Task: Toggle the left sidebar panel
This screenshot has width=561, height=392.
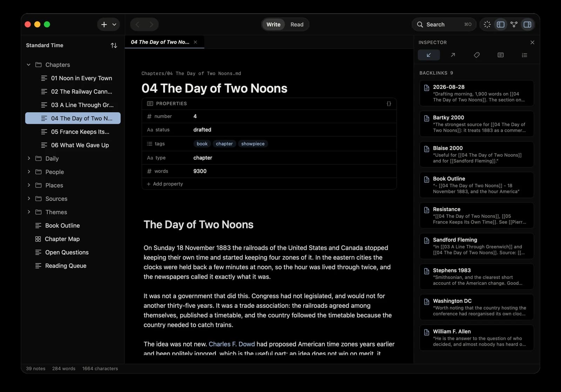Action: click(x=501, y=25)
